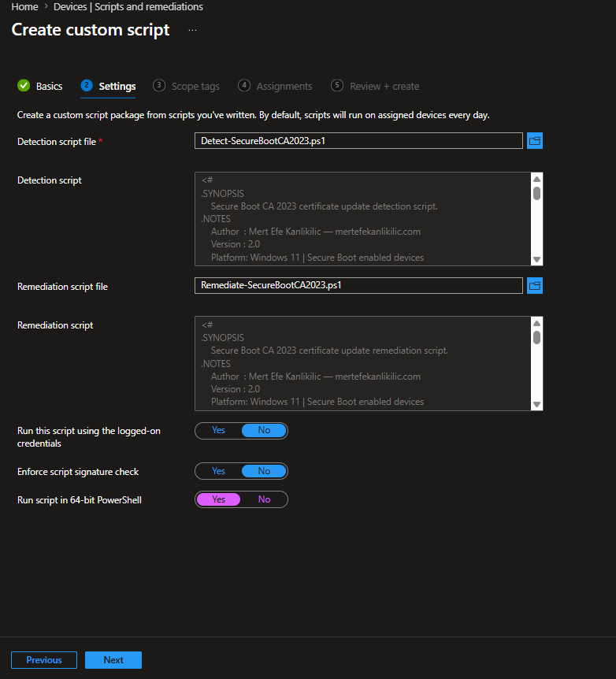
Task: Open Home breadcrumb link
Action: (x=24, y=6)
